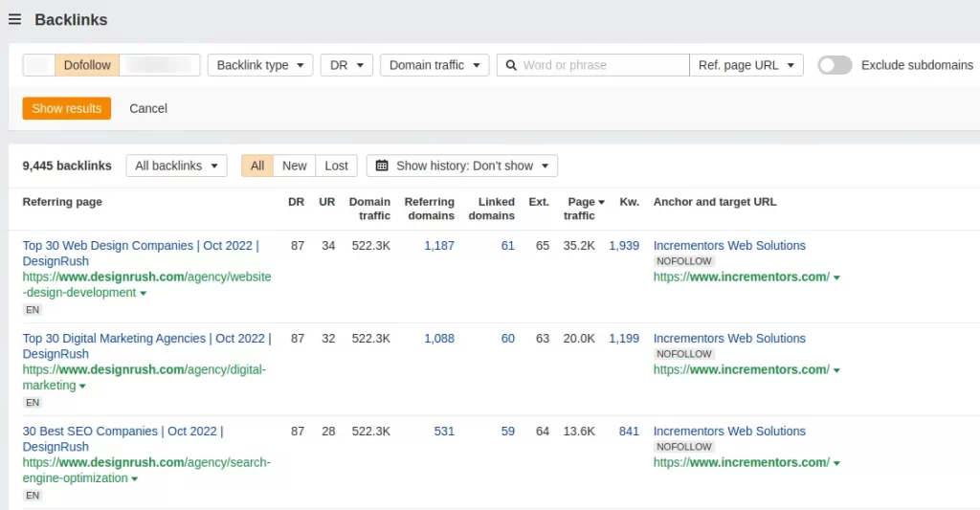980x510 pixels.
Task: Open Top 30 Web Design Companies link
Action: coord(141,254)
